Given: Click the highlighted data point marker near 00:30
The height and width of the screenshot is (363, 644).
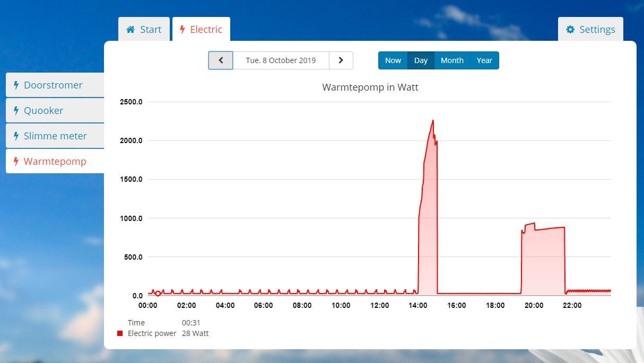Looking at the screenshot, I should tap(158, 294).
